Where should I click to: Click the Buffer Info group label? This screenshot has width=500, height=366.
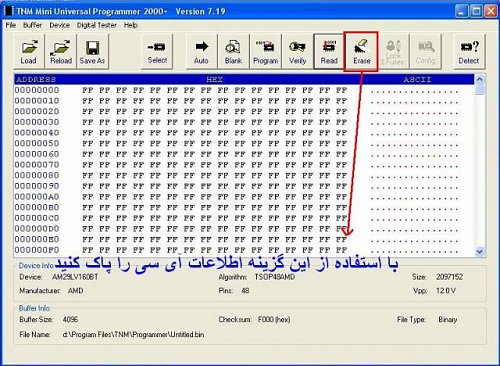34,308
